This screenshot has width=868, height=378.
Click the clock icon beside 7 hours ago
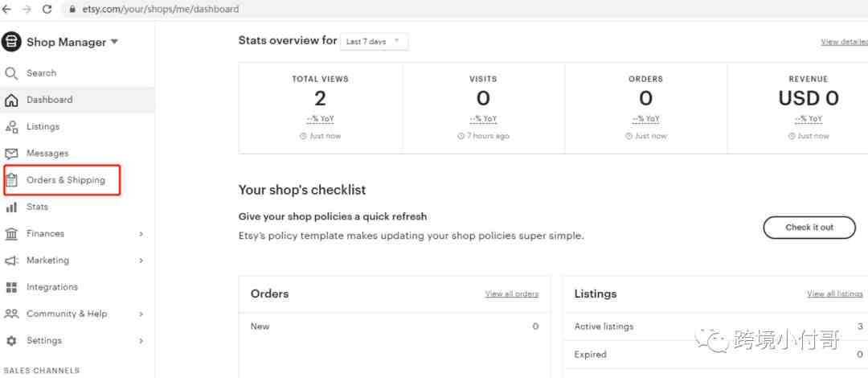461,136
